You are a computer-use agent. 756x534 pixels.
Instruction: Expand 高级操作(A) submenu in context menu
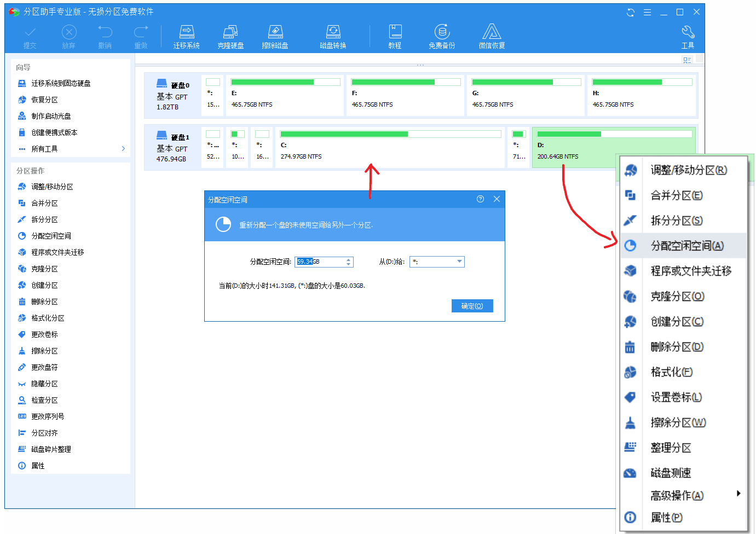click(x=683, y=496)
